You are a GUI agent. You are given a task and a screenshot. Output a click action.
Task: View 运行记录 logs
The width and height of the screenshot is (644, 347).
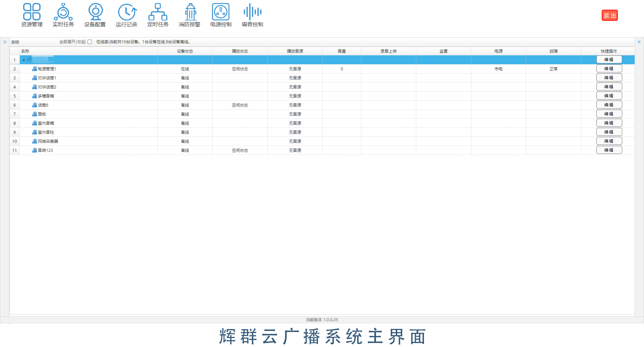click(x=126, y=15)
